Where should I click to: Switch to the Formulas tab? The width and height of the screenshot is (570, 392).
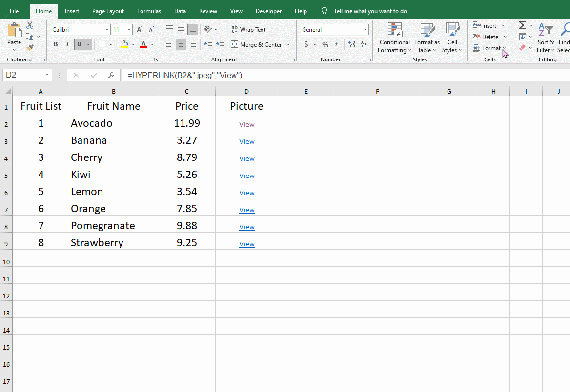pos(149,11)
